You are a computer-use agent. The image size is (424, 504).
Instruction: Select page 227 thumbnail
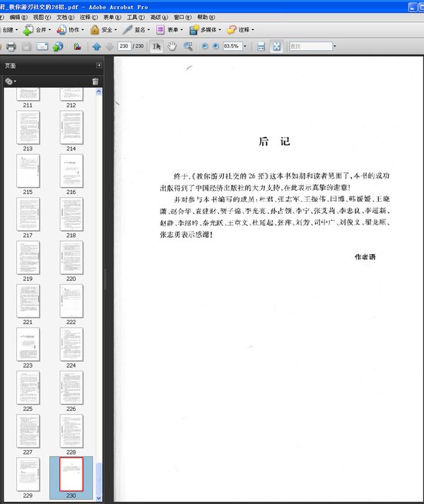pyautogui.click(x=28, y=431)
